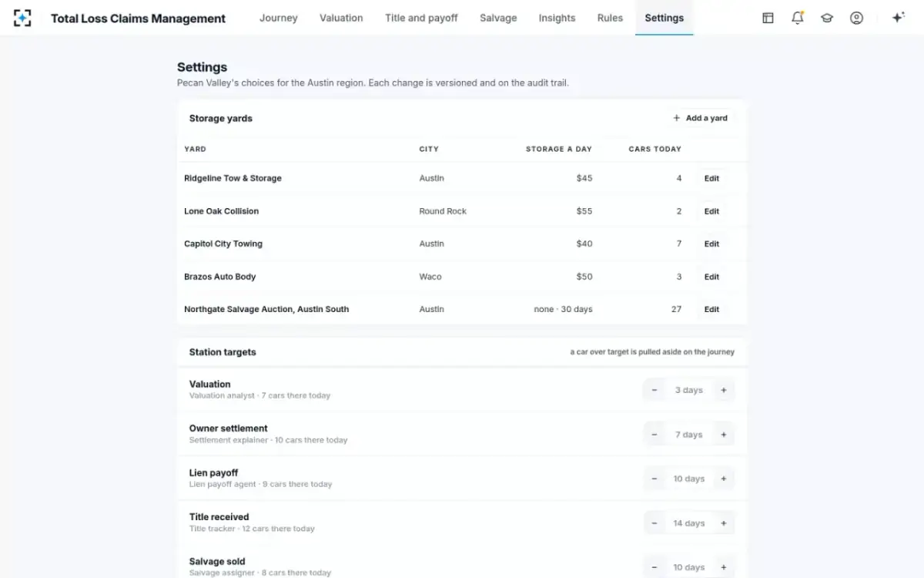Increase Valuation target with plus
The width and height of the screenshot is (924, 578).
click(x=724, y=390)
